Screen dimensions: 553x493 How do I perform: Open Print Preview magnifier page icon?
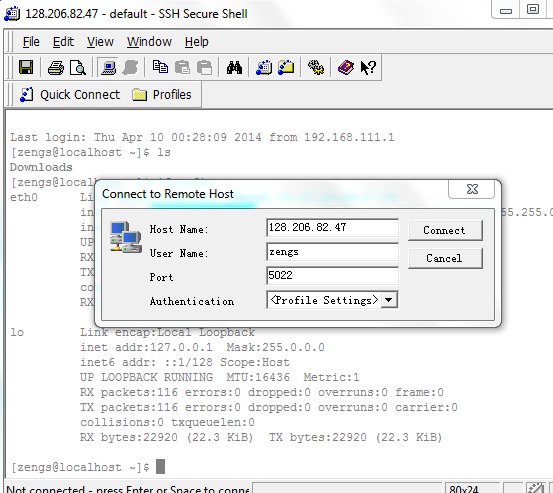78,67
